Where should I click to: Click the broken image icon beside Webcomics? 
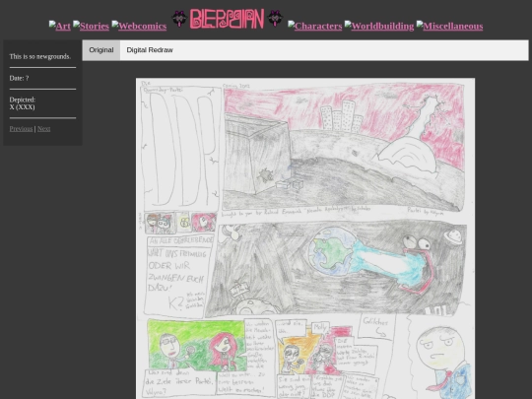(115, 24)
